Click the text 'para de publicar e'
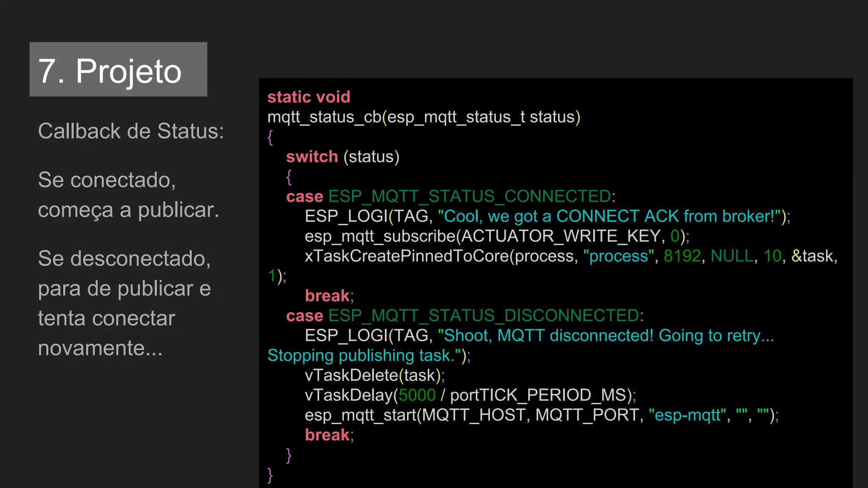 124,288
